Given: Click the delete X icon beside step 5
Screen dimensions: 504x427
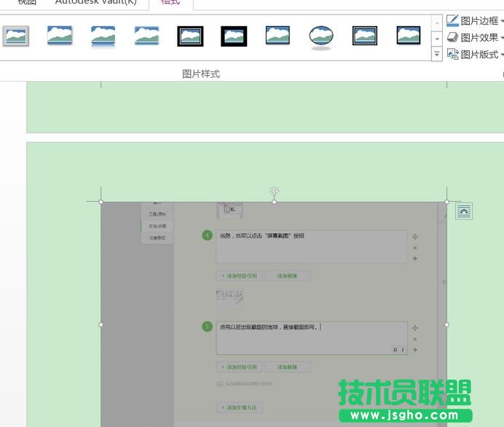Looking at the screenshot, I should click(415, 339).
